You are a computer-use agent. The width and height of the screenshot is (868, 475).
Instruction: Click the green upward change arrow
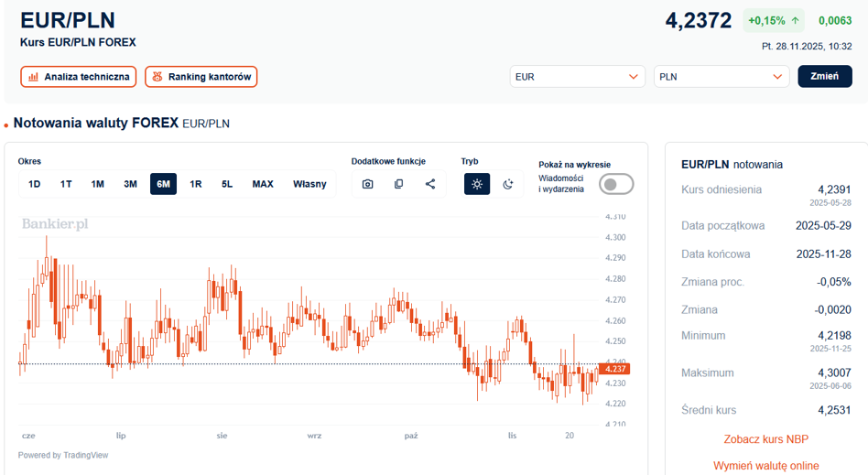(795, 20)
